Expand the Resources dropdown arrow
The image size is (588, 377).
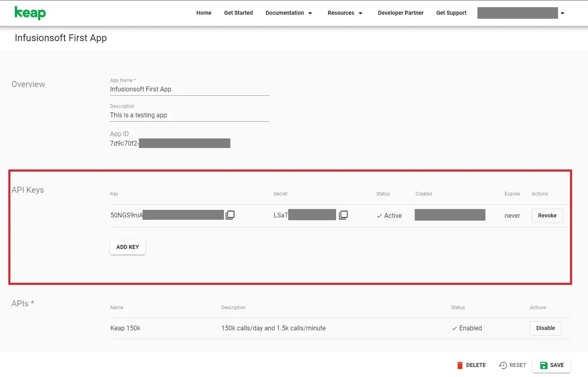pyautogui.click(x=360, y=13)
